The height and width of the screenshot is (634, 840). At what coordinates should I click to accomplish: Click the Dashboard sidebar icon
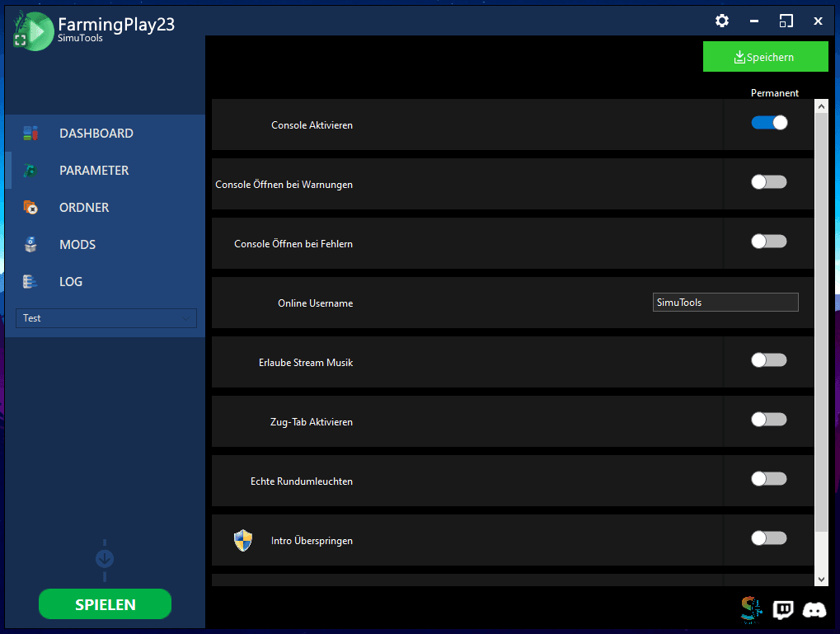(31, 133)
